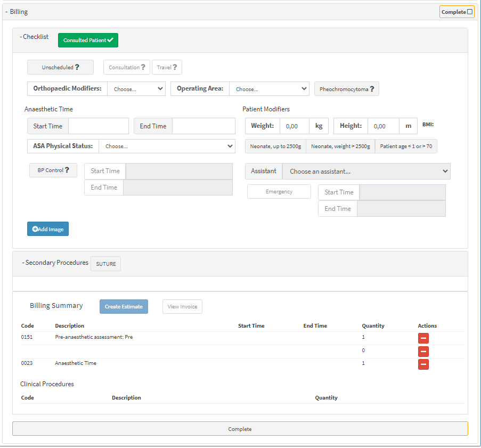Screen dimensions: 481x448
Task: Choose an assistant from the dropdown
Action: [x=366, y=172]
